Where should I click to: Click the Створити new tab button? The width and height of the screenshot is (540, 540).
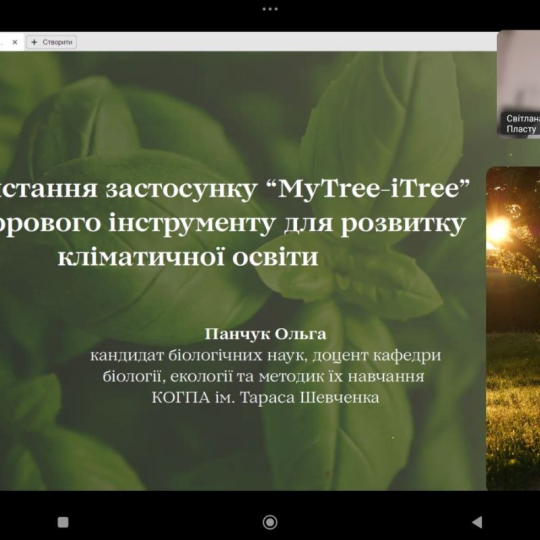point(52,42)
